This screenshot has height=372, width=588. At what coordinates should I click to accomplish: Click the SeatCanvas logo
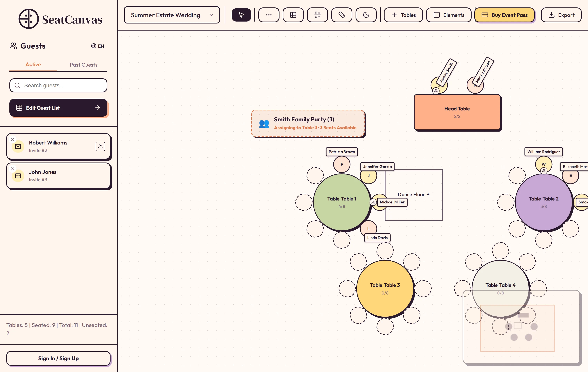coord(60,19)
